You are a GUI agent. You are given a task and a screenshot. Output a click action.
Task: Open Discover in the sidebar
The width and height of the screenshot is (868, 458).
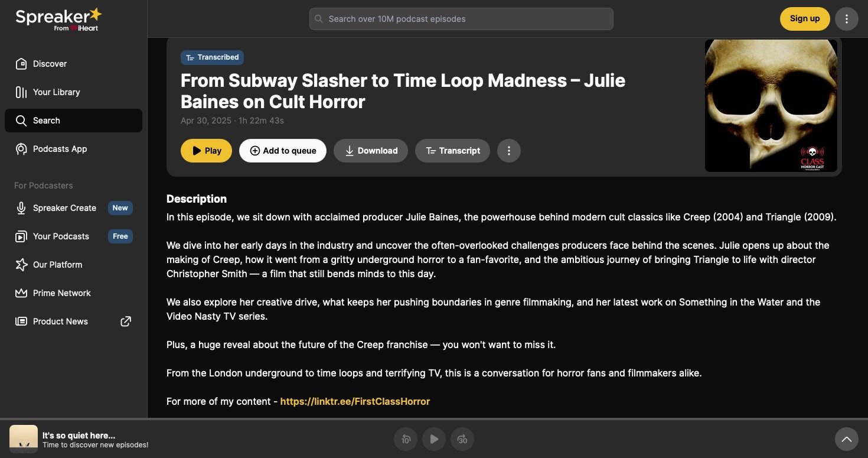73,64
